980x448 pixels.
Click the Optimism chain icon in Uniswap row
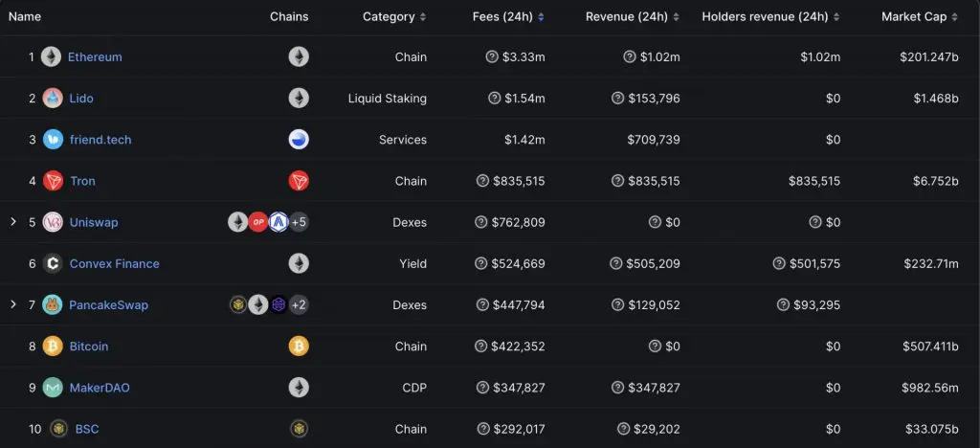coord(258,222)
